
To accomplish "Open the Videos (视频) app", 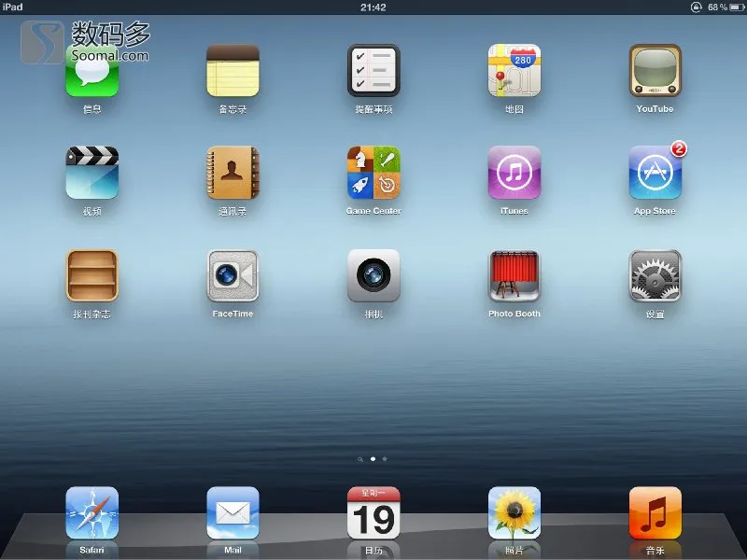I will [92, 173].
